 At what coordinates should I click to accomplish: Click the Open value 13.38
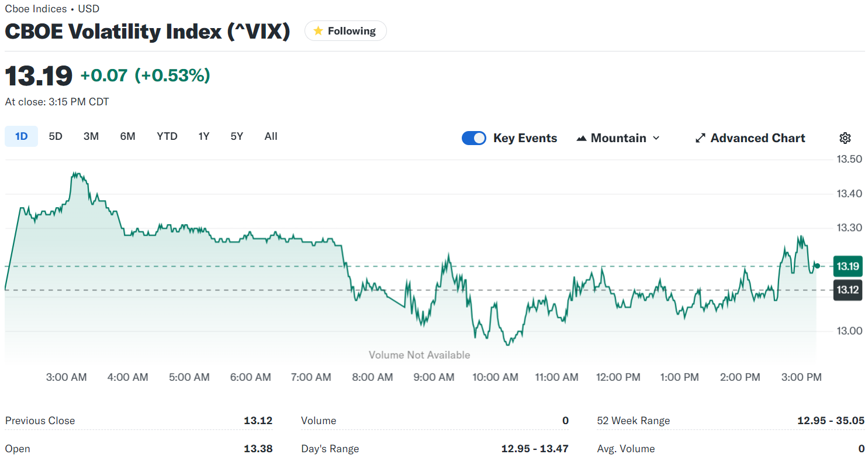pos(258,449)
